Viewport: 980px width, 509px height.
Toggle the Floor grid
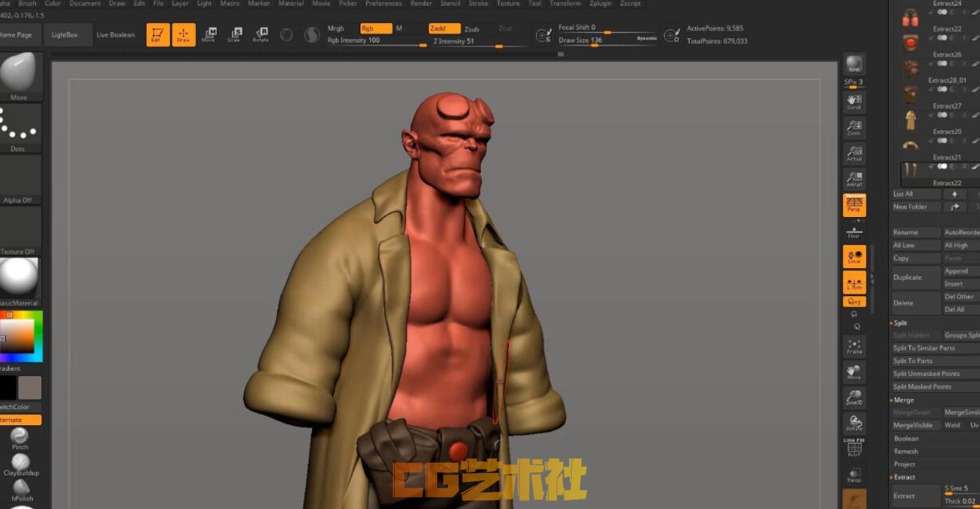(x=854, y=231)
